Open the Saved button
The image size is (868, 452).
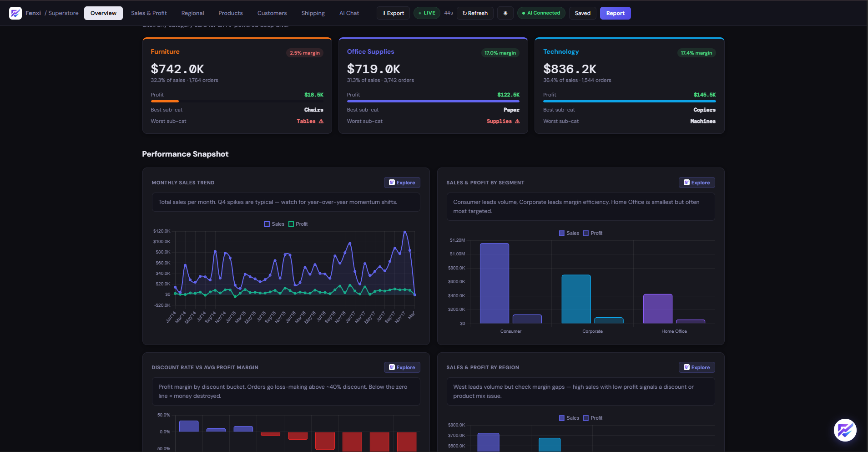(x=582, y=13)
